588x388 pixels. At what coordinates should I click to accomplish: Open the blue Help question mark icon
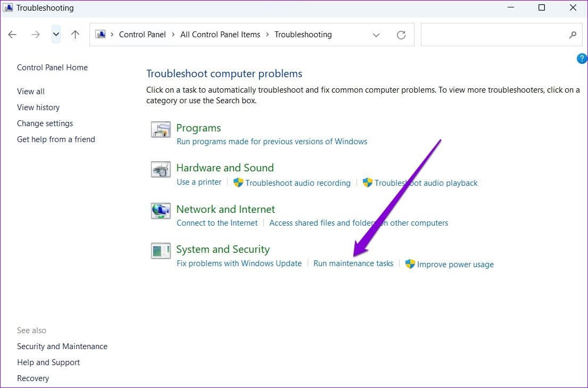582,59
